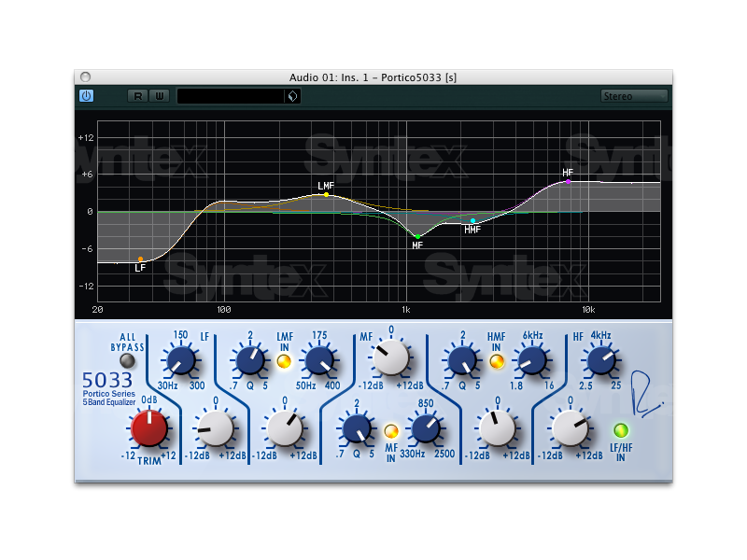Click the HF frequency knob at 4kHz
747x560 pixels.
[x=599, y=359]
